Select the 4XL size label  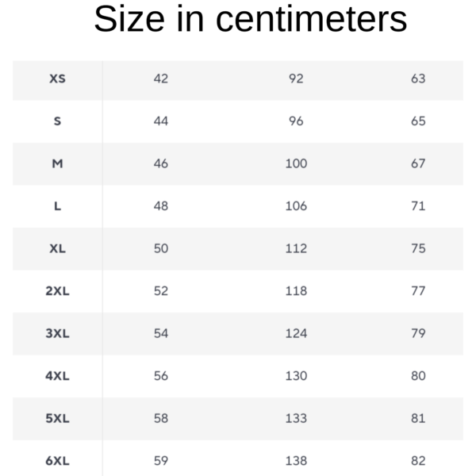click(57, 376)
